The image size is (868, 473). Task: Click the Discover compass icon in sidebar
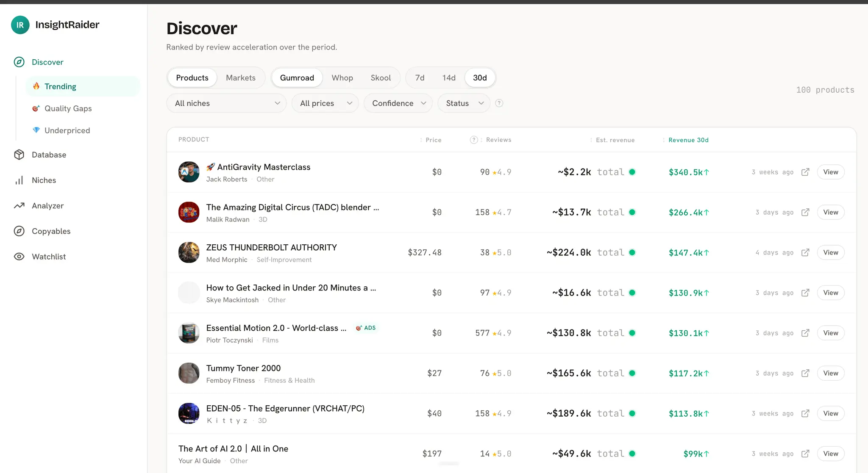(19, 62)
